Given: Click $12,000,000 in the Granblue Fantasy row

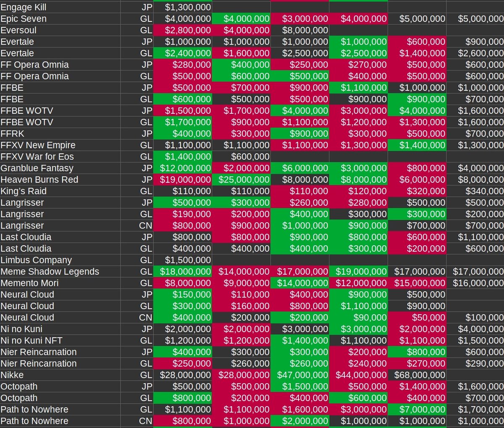Looking at the screenshot, I should click(x=183, y=168).
